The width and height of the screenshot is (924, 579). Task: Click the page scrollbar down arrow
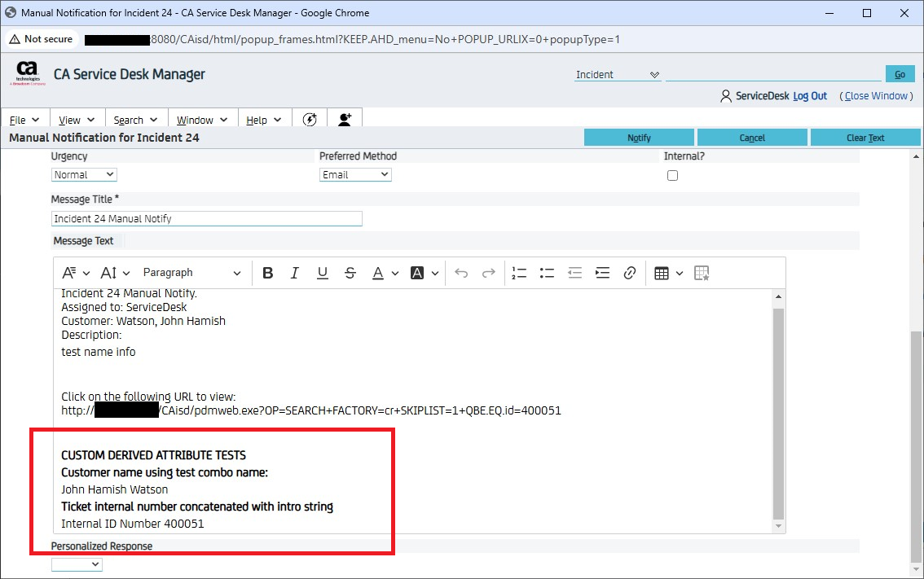point(916,570)
